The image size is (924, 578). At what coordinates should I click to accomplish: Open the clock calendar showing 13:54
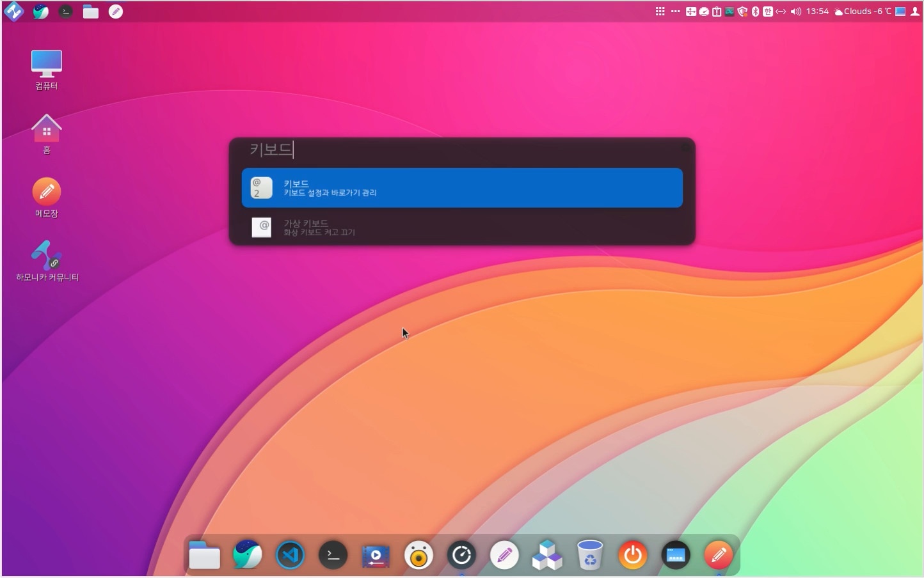817,12
